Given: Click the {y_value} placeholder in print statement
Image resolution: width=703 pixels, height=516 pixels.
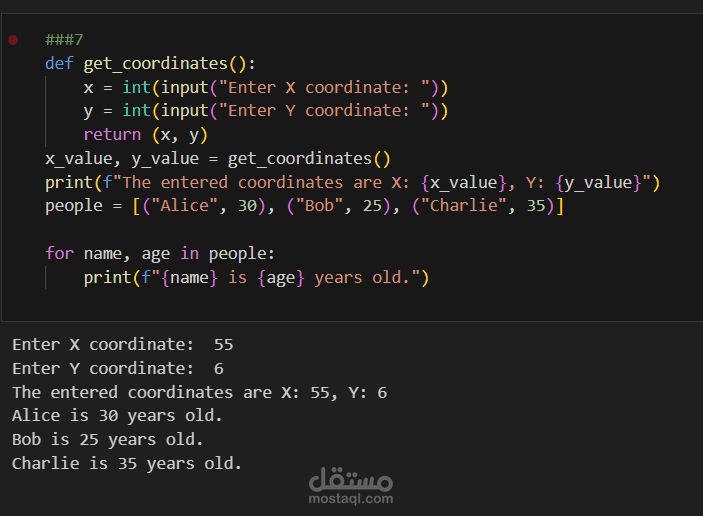Looking at the screenshot, I should pos(598,182).
